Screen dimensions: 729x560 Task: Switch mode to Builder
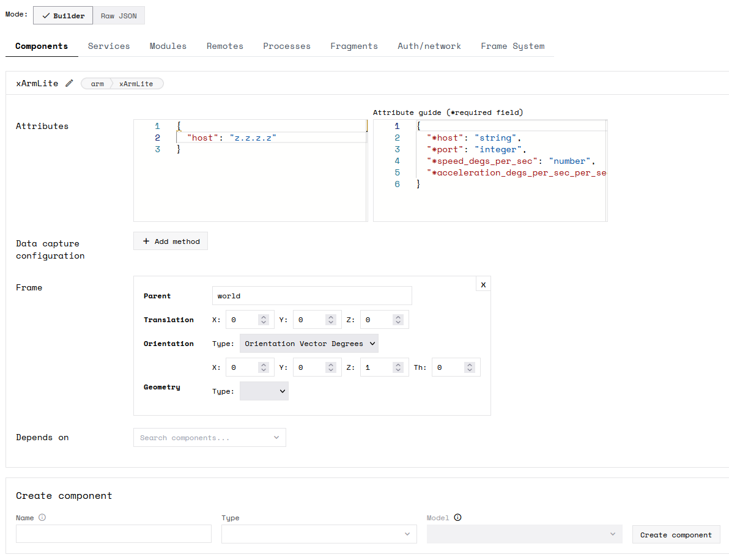pos(63,15)
